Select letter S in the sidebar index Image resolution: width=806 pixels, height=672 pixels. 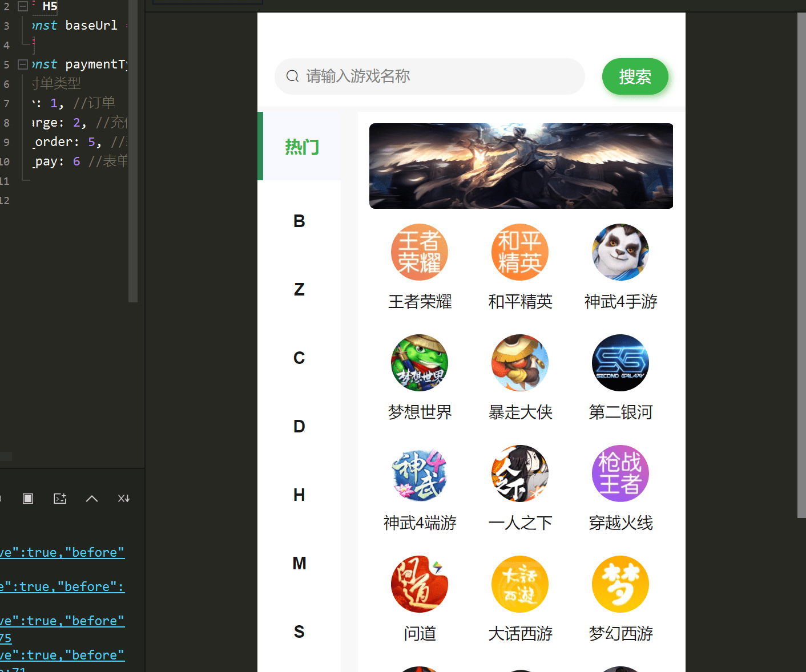point(299,631)
